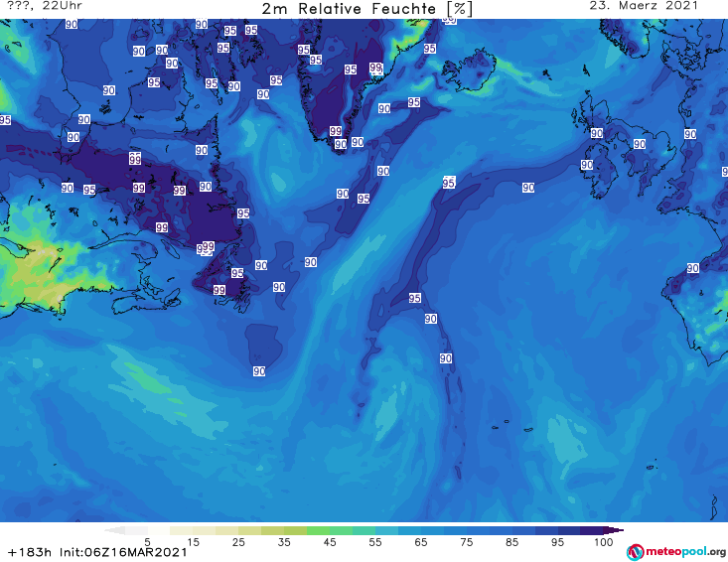The width and height of the screenshot is (728, 562).
Task: Click the '65' tick label on the legend
Action: pos(421,542)
